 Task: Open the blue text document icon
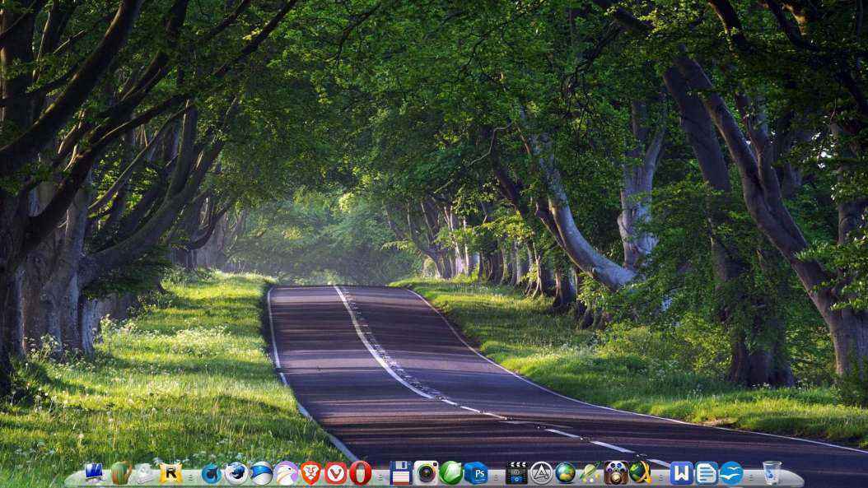click(x=707, y=473)
